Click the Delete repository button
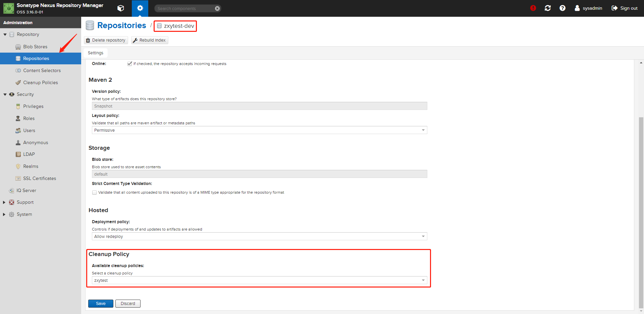644x314 pixels. [106, 40]
